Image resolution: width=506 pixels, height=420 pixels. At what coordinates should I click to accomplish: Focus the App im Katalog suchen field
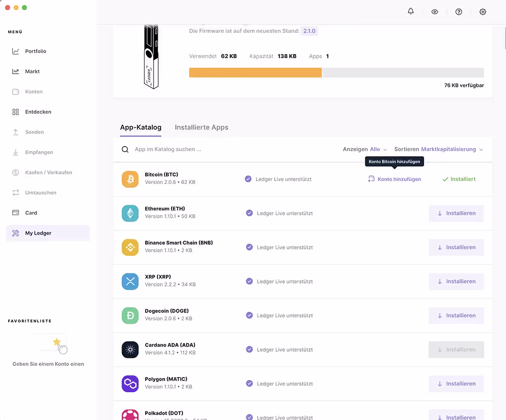coord(168,149)
